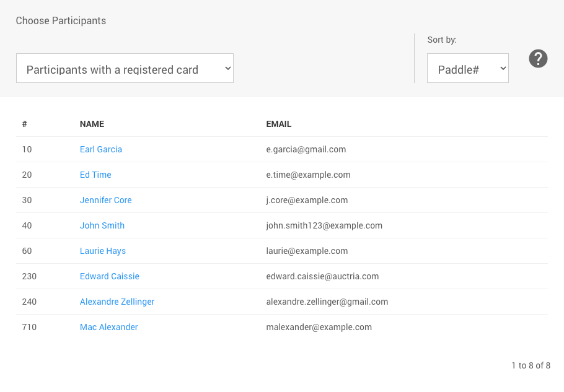This screenshot has height=392, width=564.
Task: Click paddle number 710 cell
Action: tap(29, 327)
